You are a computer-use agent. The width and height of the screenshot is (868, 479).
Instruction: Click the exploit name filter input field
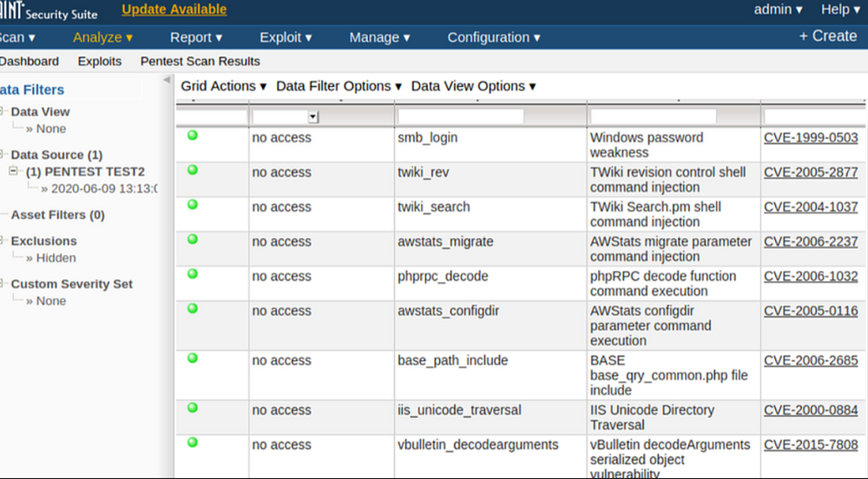[461, 116]
